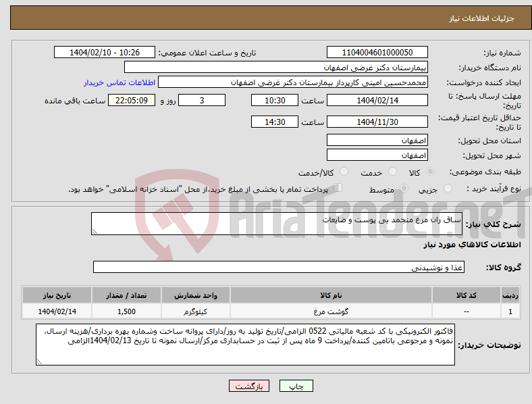Select the متوسط purchase type radio
Viewport: 532px width, 404px height.
[404, 188]
